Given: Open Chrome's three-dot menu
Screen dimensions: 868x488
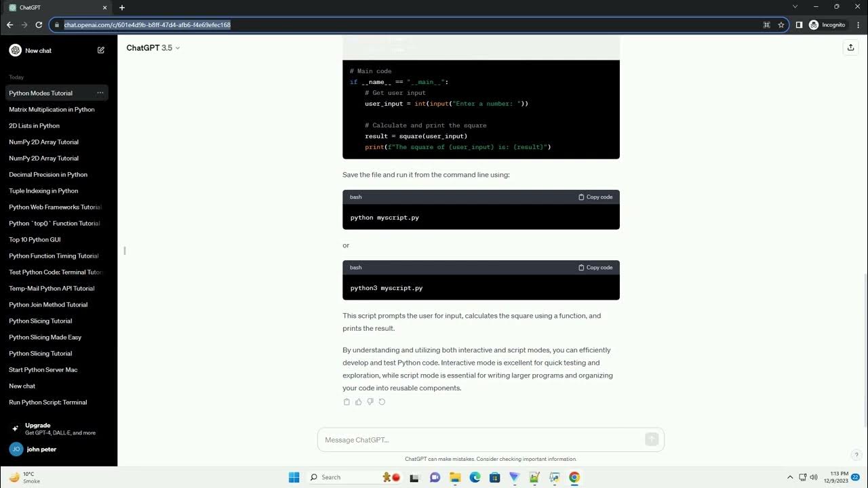Looking at the screenshot, I should (858, 24).
